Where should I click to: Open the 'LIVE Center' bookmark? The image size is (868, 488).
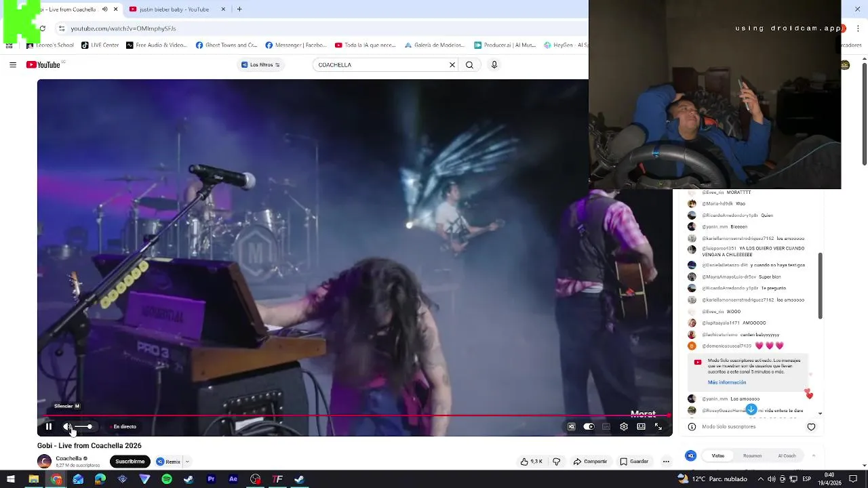100,45
